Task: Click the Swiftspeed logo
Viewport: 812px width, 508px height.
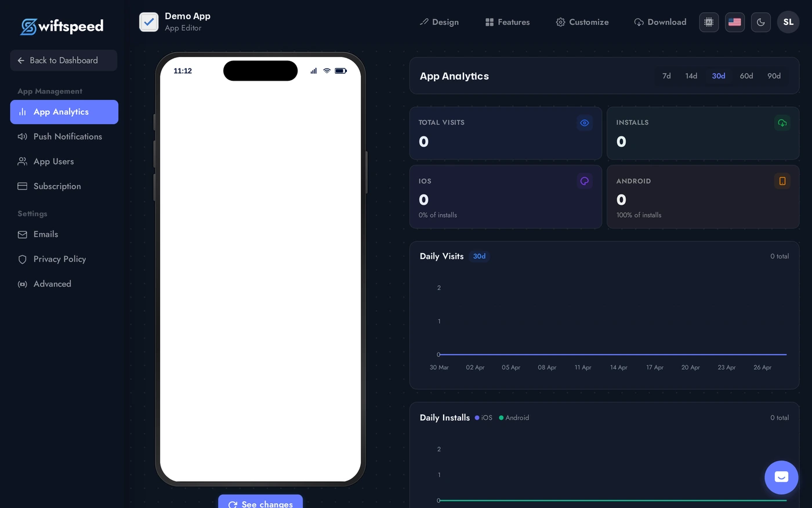Action: (61, 26)
